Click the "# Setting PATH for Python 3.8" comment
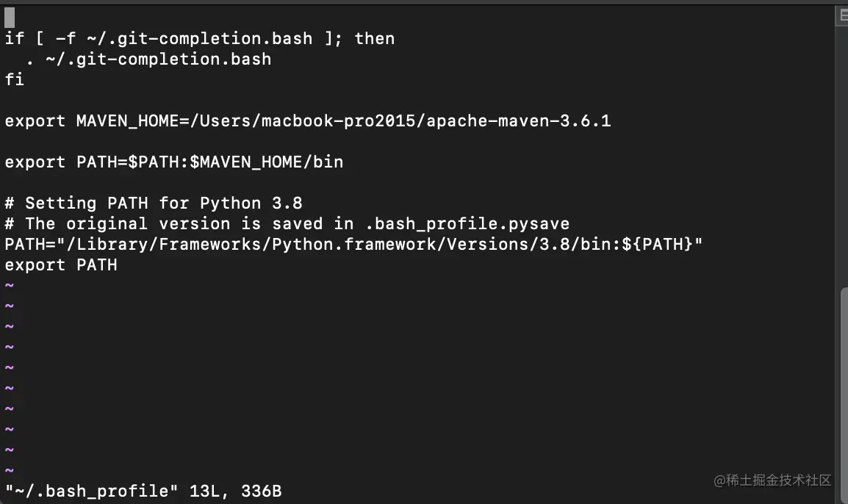The width and height of the screenshot is (848, 504). point(154,203)
